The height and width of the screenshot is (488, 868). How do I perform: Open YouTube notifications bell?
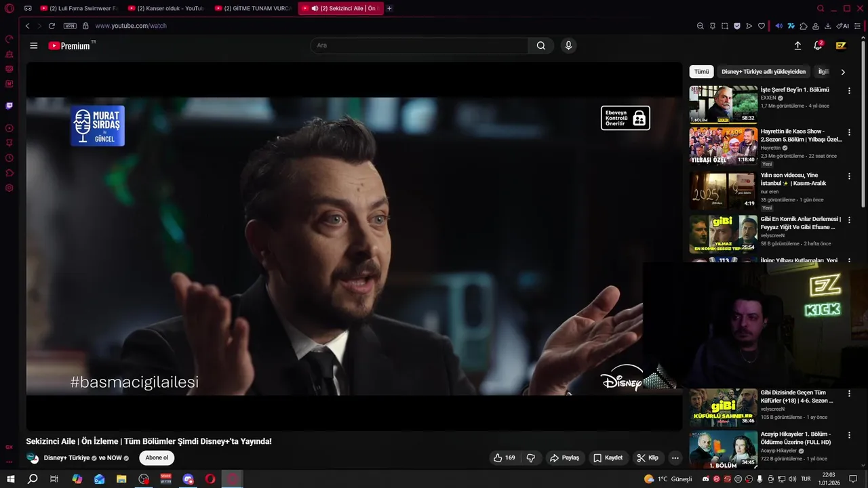pyautogui.click(x=818, y=45)
